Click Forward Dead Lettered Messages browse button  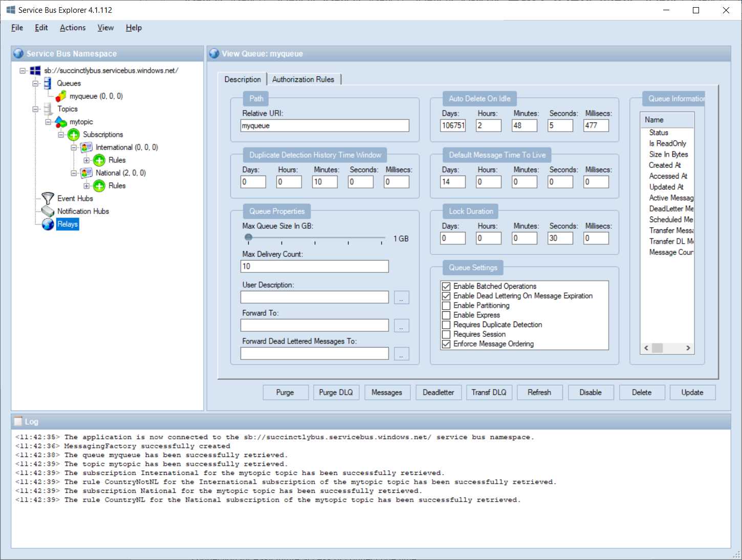(402, 354)
